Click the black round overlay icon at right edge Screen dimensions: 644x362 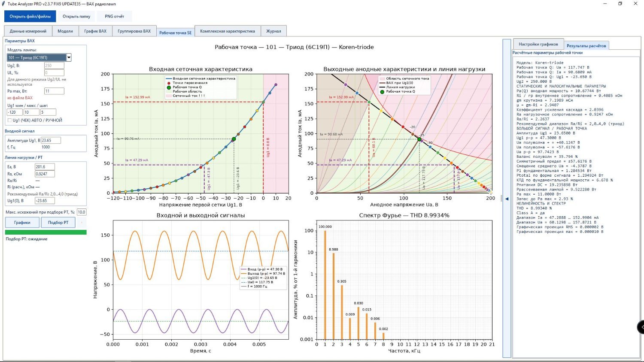(641, 327)
